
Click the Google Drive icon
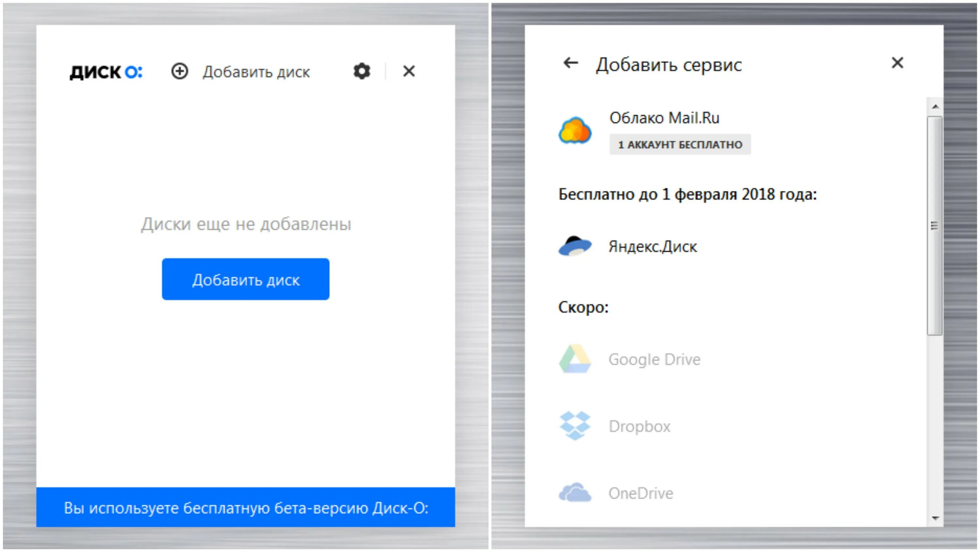tap(575, 358)
